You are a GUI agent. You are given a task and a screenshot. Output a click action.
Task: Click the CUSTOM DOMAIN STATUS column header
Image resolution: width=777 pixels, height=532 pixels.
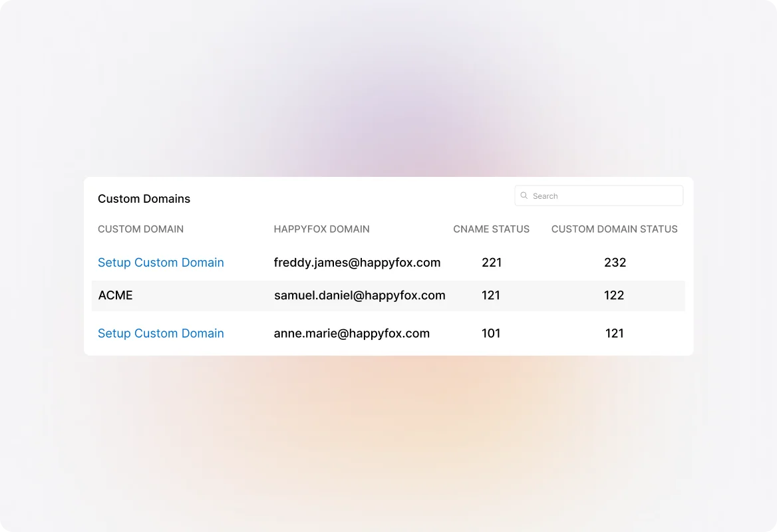click(615, 229)
